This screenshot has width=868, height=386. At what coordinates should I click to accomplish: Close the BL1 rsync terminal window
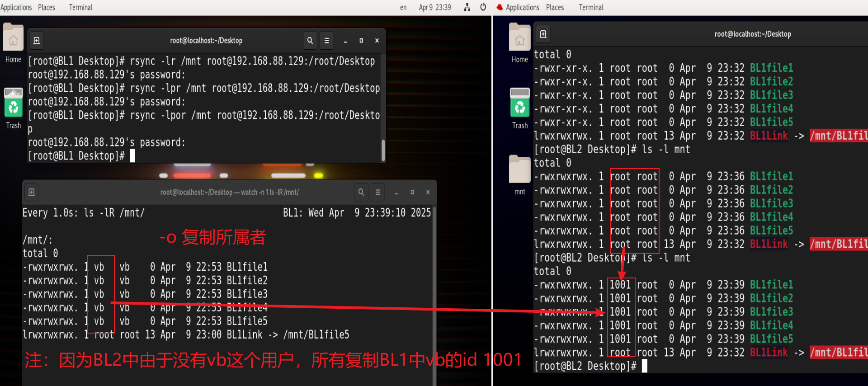point(377,41)
